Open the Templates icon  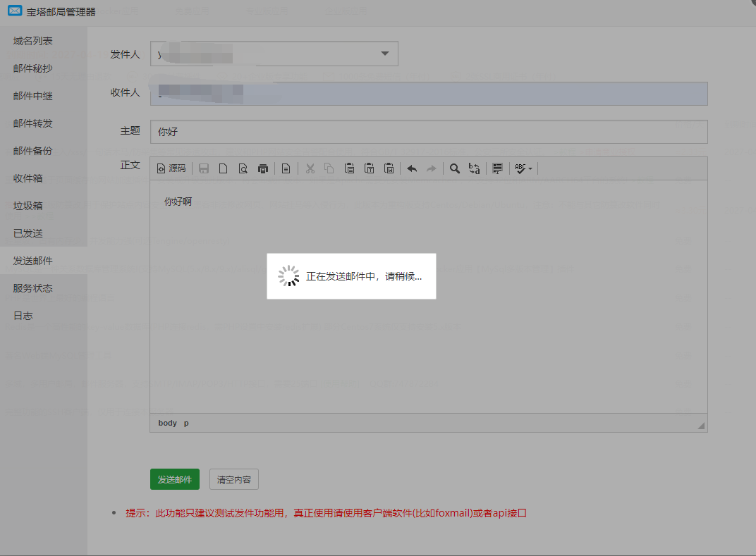pos(286,168)
